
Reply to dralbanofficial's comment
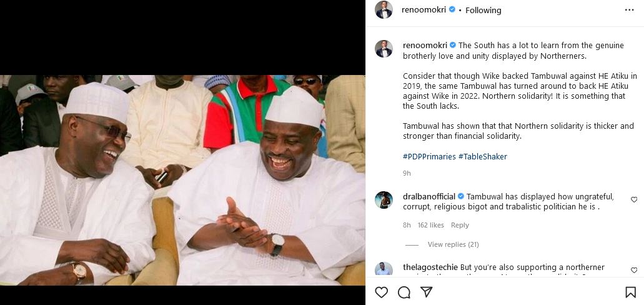[460, 225]
